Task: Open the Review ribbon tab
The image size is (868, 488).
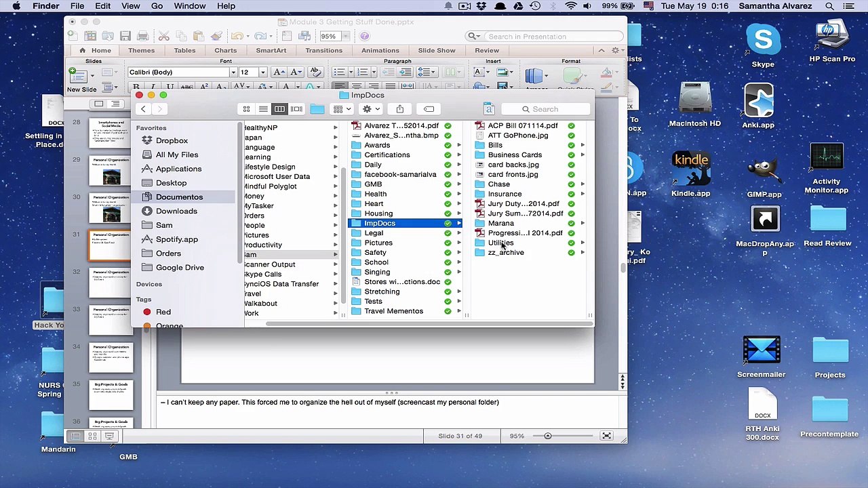Action: (x=487, y=50)
